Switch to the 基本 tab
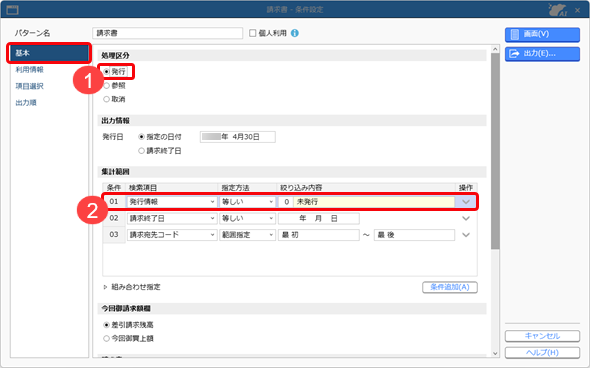The width and height of the screenshot is (590, 368). 49,53
